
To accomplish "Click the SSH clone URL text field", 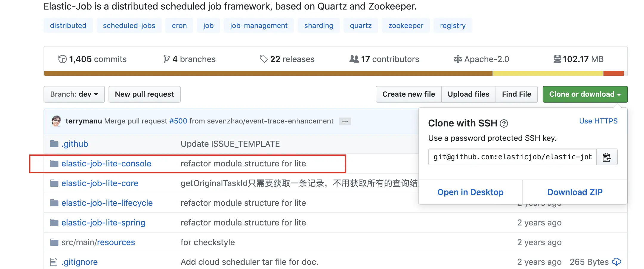I will point(512,157).
